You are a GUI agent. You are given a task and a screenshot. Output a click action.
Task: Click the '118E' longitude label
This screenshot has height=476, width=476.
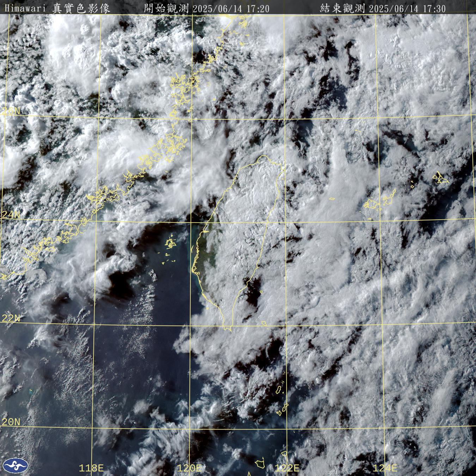click(x=91, y=468)
